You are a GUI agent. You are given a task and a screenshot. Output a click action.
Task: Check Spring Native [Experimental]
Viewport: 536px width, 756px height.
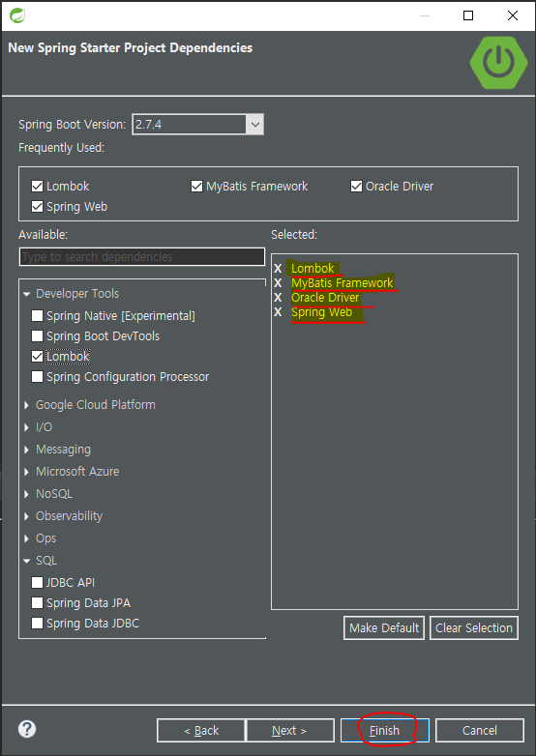(37, 316)
